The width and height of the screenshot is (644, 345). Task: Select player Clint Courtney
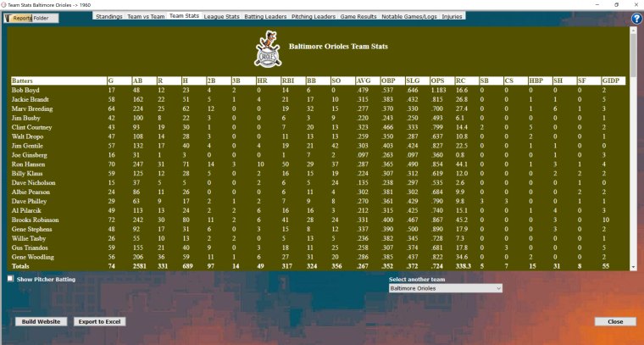(x=31, y=127)
